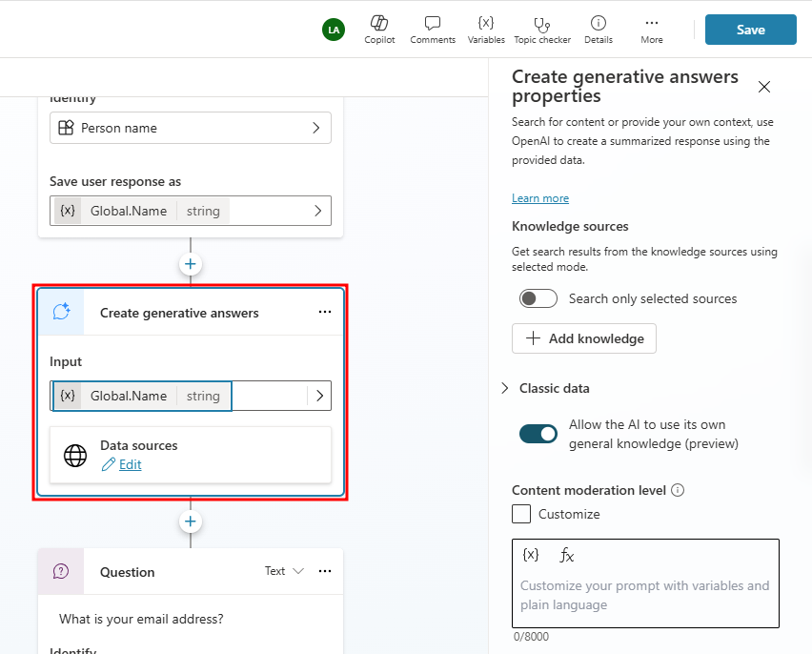Image resolution: width=812 pixels, height=654 pixels.
Task: Click the Create generative answers node icon
Action: click(61, 312)
